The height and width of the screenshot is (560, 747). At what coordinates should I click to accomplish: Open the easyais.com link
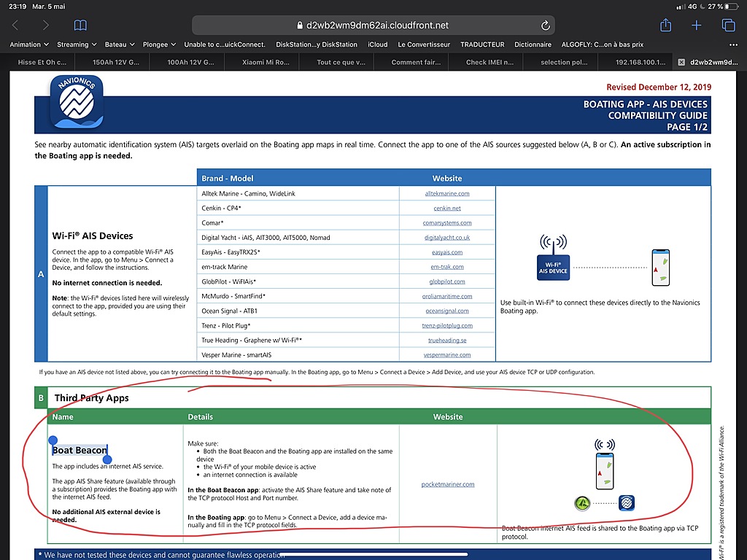pyautogui.click(x=447, y=252)
